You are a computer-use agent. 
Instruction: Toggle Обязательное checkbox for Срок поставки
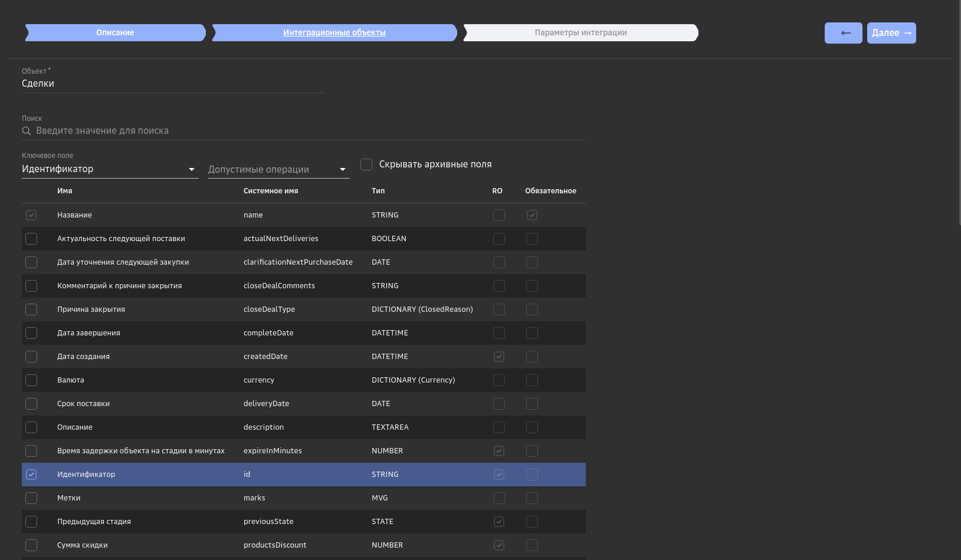(x=532, y=404)
